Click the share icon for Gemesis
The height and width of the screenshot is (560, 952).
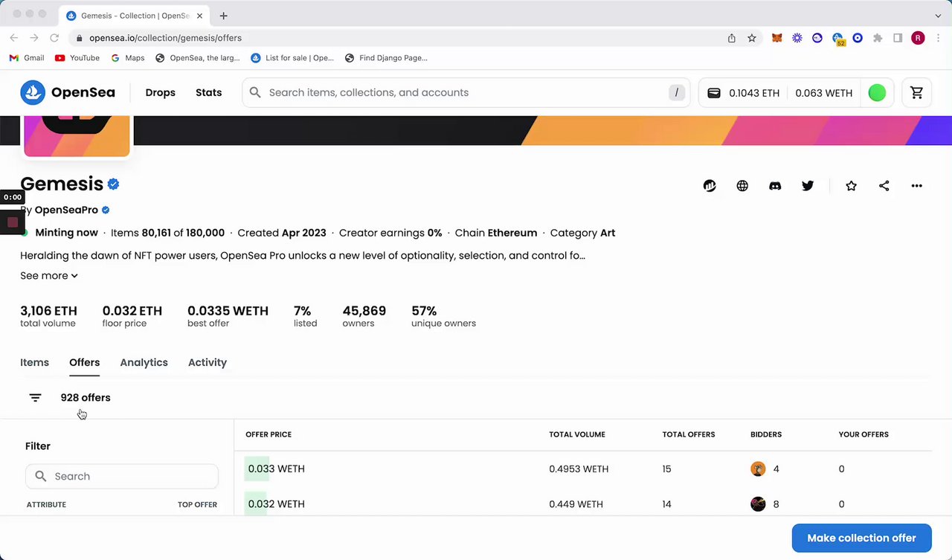[884, 186]
